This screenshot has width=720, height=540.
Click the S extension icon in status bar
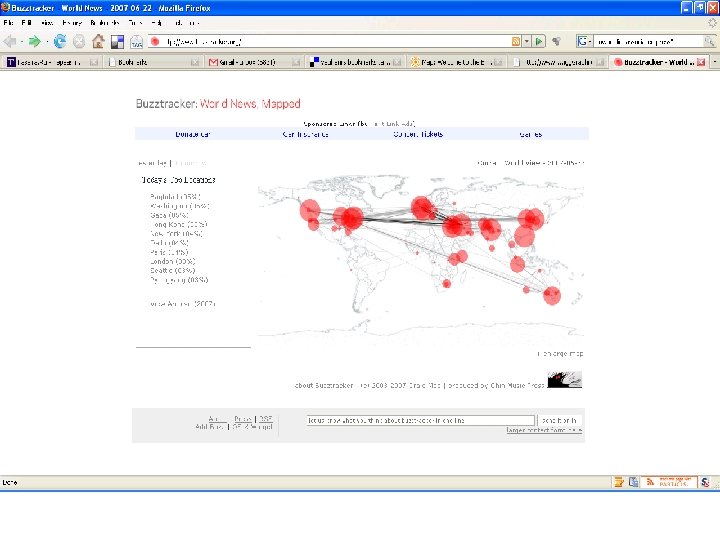point(705,482)
